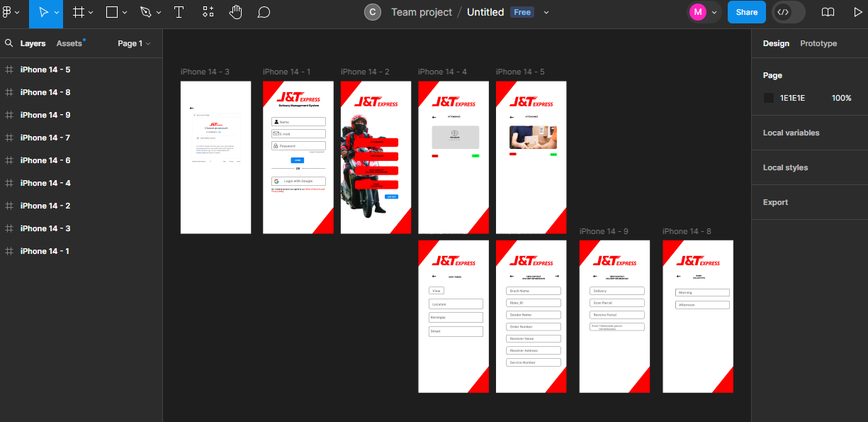
Task: Expand the Move tools dropdown arrow
Action: [57, 13]
